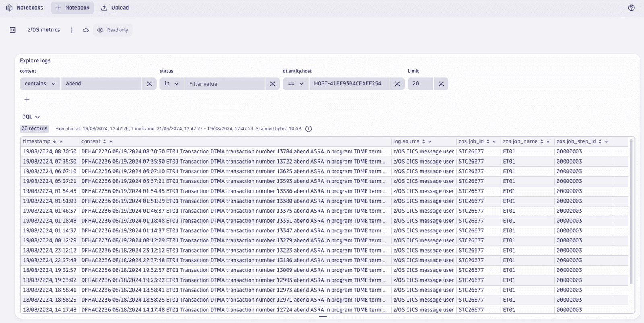The image size is (644, 323).
Task: Click the Limit field showing 20
Action: coord(420,83)
